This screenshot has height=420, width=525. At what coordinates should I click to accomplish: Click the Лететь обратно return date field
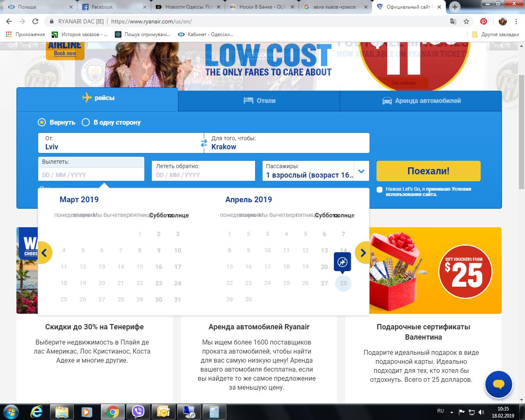tap(203, 171)
